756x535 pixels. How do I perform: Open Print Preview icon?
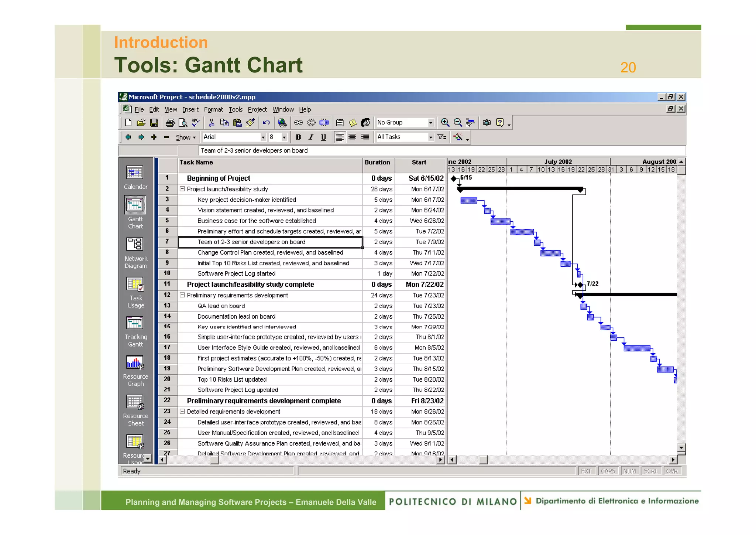[x=183, y=123]
